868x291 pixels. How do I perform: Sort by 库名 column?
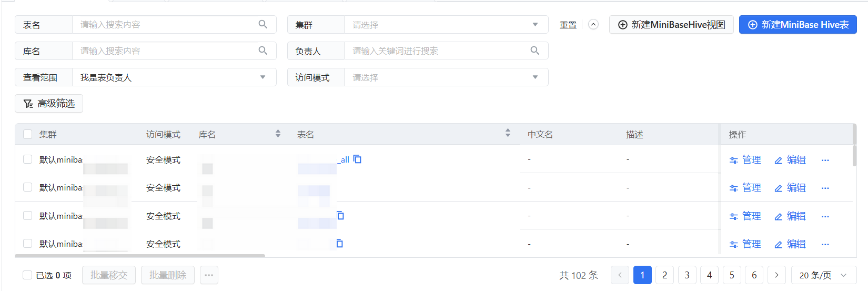coord(278,134)
